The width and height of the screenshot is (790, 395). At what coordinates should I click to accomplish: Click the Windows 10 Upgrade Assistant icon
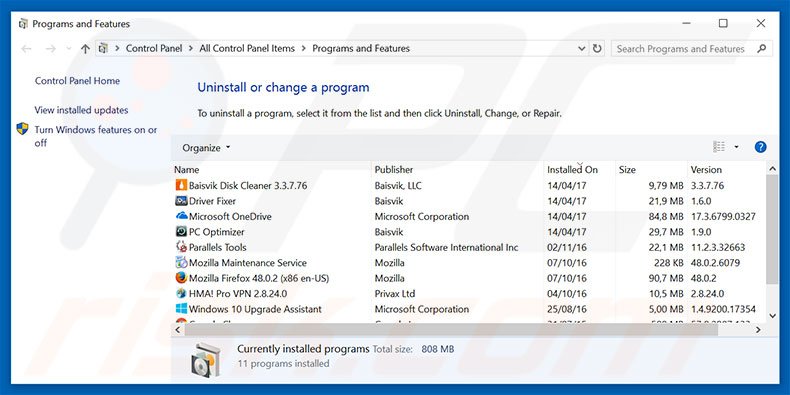pos(181,309)
